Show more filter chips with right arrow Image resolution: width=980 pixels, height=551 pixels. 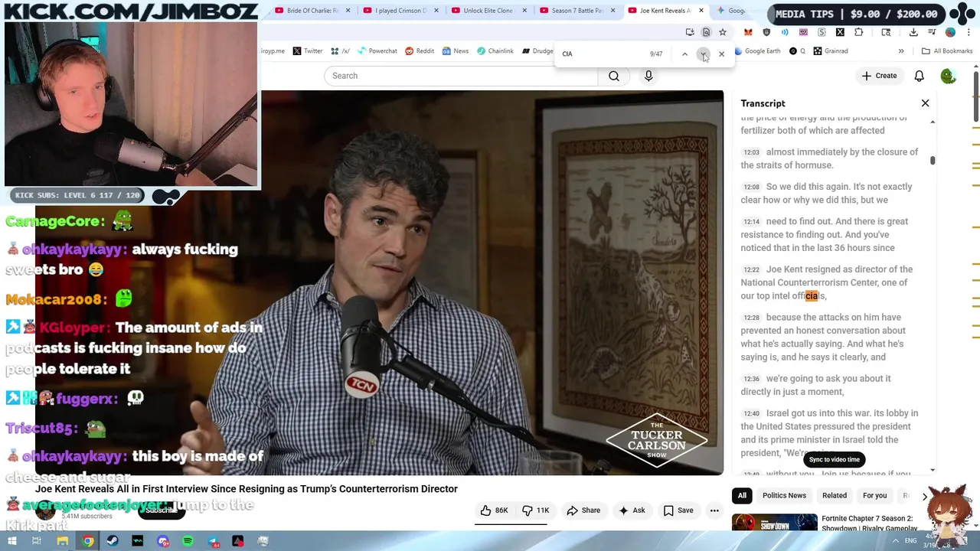pyautogui.click(x=925, y=496)
